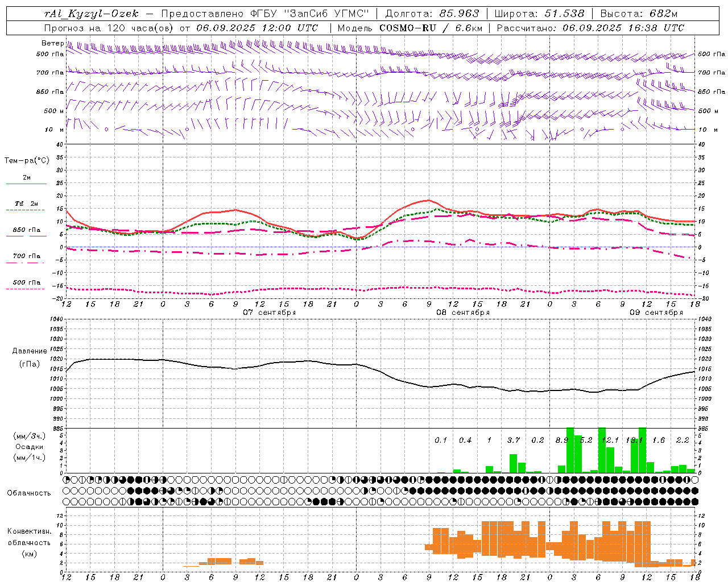Viewport: 728px width, 582px height.
Task: Click the 09 сентября date label
Action: (x=656, y=313)
